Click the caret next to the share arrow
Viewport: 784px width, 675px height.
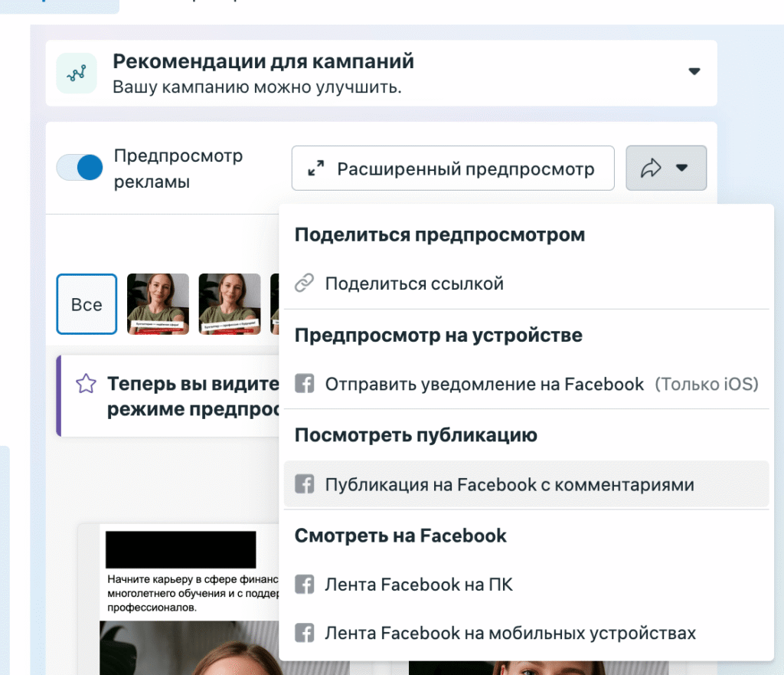[x=682, y=168]
